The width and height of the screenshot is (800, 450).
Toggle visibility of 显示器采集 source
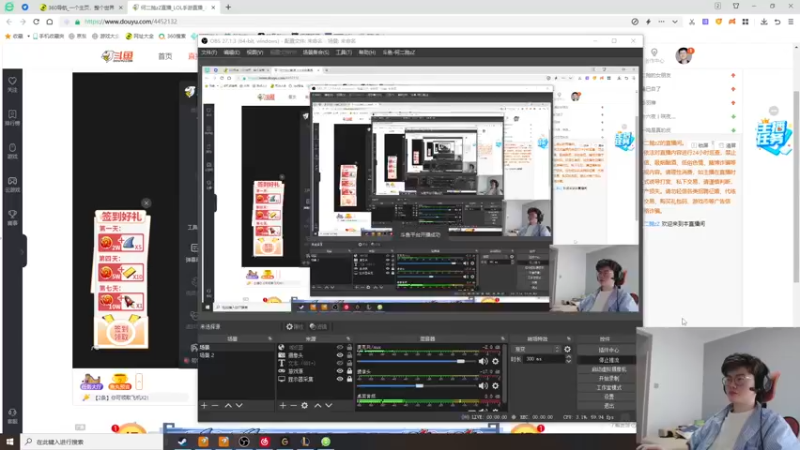click(x=340, y=379)
